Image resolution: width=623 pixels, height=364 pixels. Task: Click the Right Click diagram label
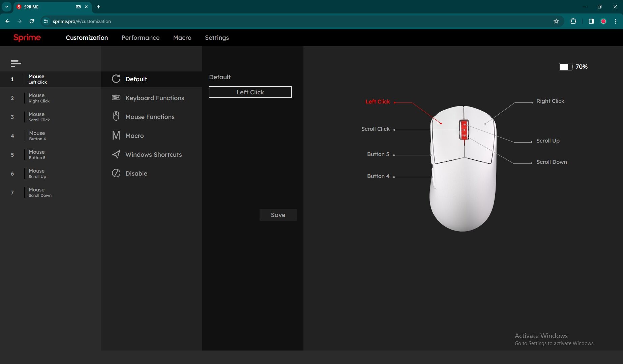pos(550,101)
